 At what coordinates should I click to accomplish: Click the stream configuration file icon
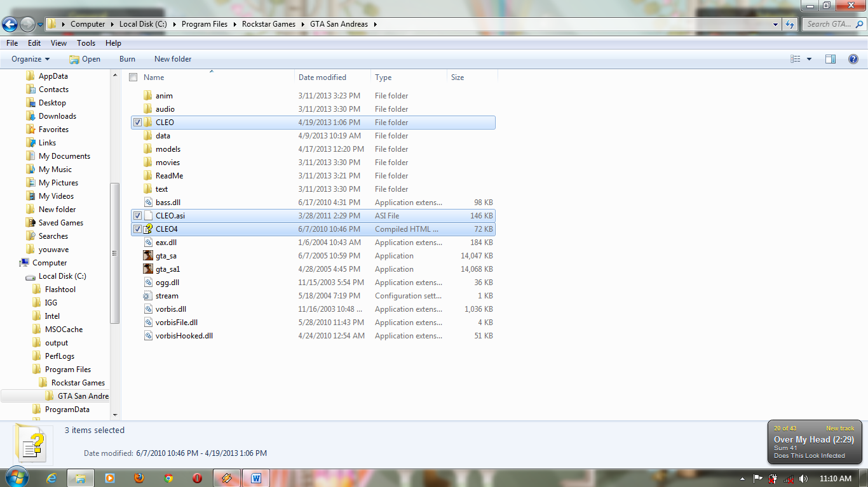tap(148, 296)
